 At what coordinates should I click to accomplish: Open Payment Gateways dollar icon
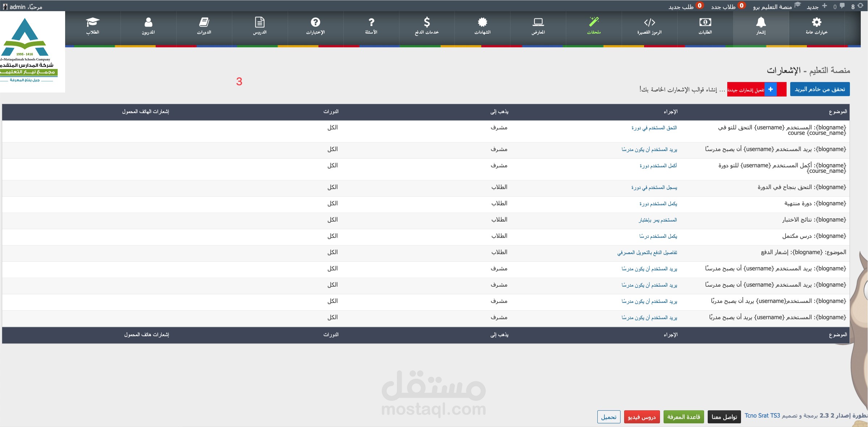point(427,22)
